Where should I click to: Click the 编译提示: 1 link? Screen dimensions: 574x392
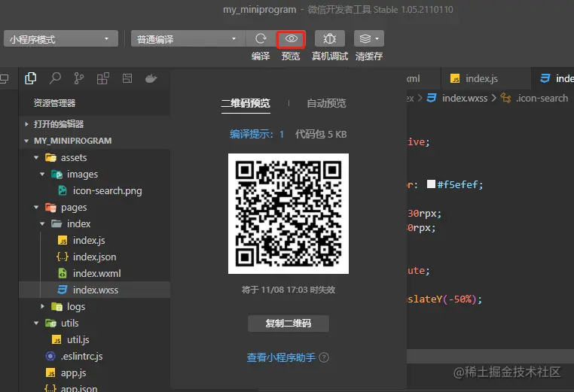tap(257, 134)
